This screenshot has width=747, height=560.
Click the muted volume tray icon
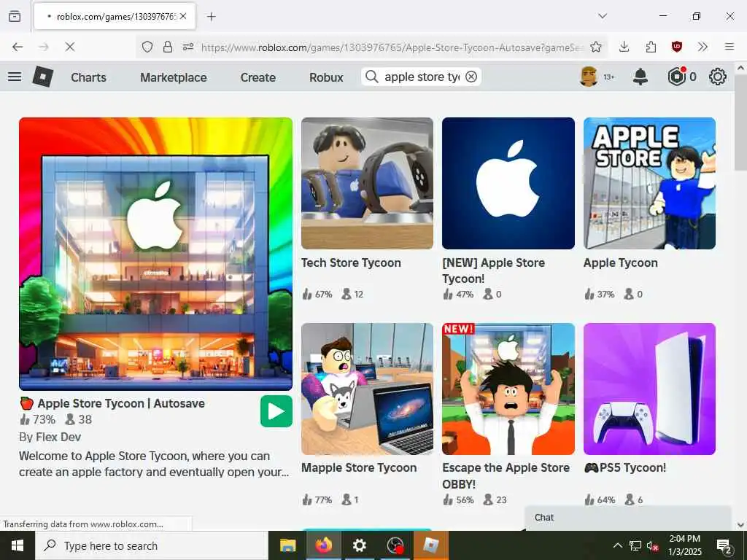[x=653, y=545]
